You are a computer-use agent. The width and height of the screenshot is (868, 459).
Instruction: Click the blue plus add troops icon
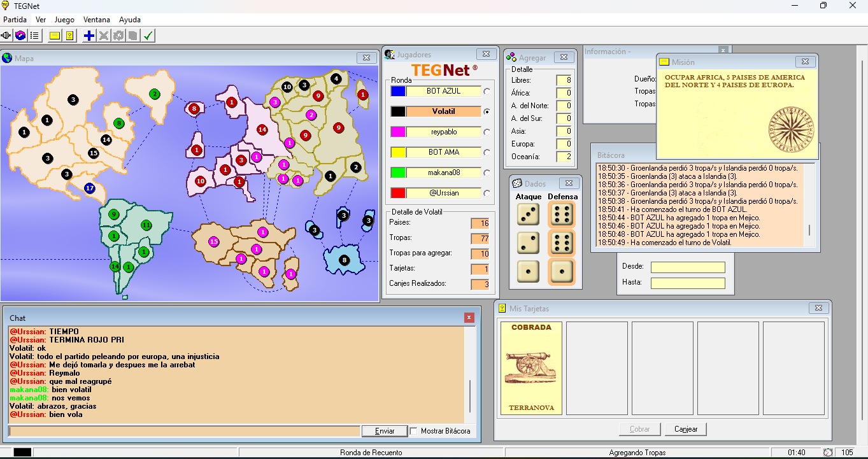(90, 36)
